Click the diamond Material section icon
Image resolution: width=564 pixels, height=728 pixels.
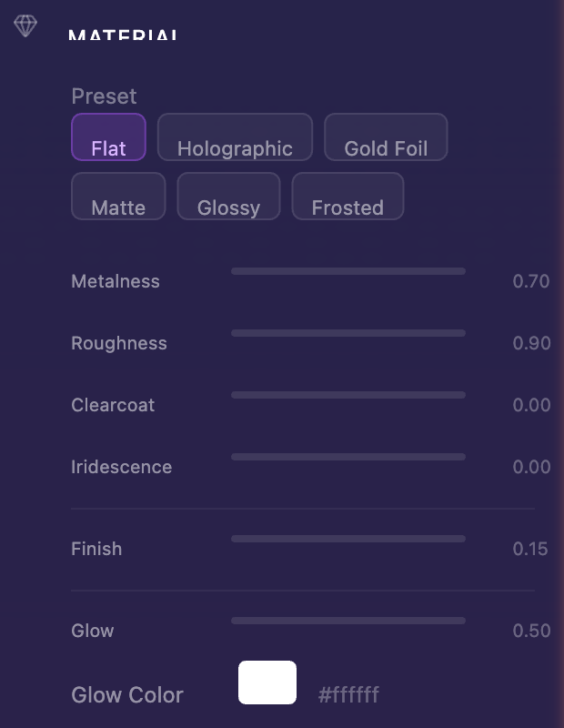25,25
